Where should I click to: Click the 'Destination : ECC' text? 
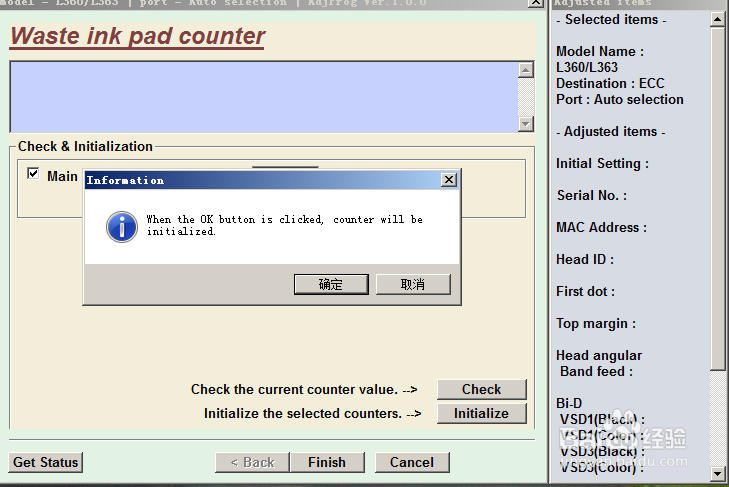(x=610, y=83)
